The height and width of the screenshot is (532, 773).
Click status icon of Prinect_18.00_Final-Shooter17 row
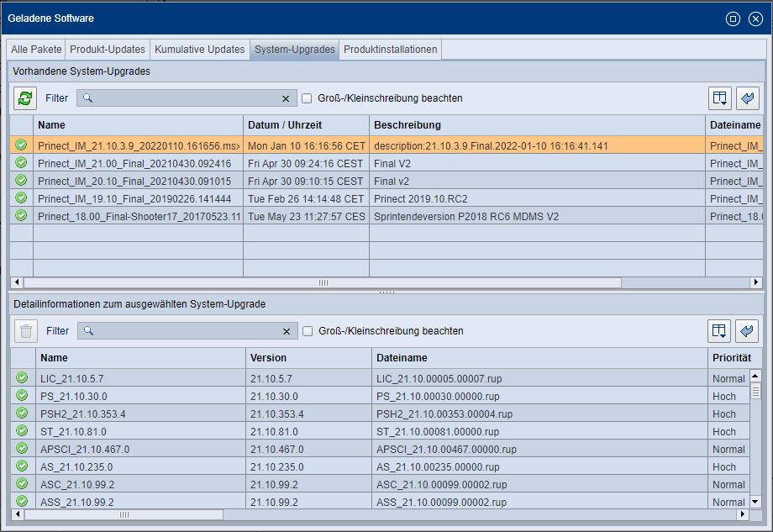21,215
